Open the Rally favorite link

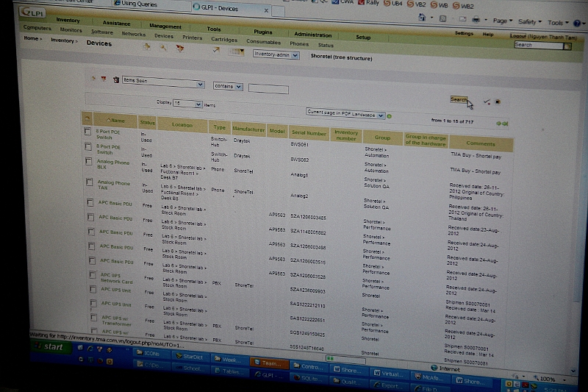click(369, 3)
